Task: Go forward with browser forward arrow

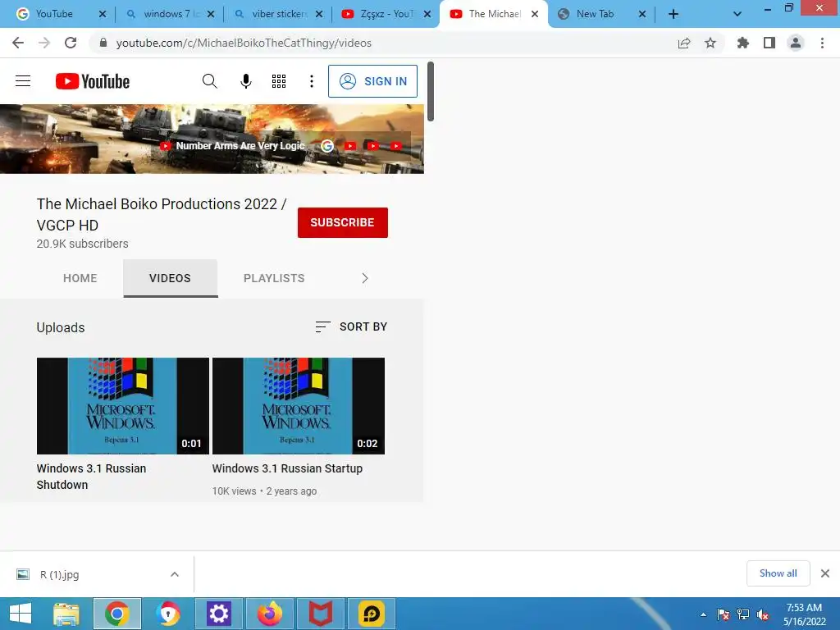Action: pyautogui.click(x=44, y=43)
